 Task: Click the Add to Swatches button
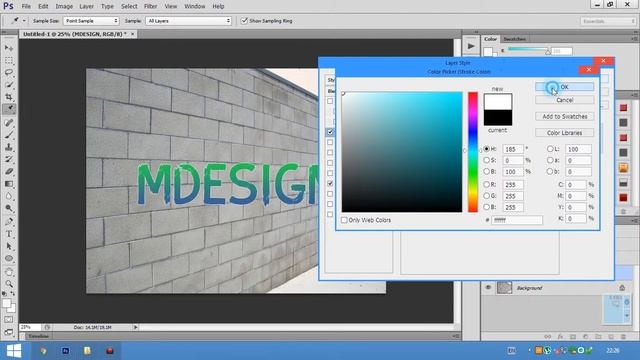[x=564, y=116]
